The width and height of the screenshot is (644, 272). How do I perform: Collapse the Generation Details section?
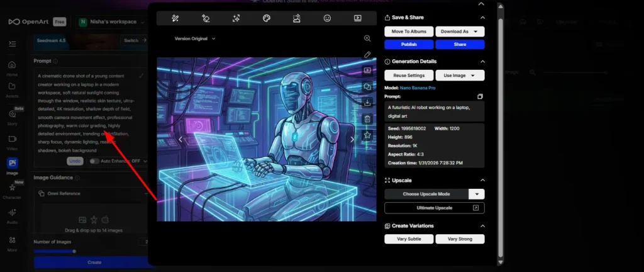[482, 61]
